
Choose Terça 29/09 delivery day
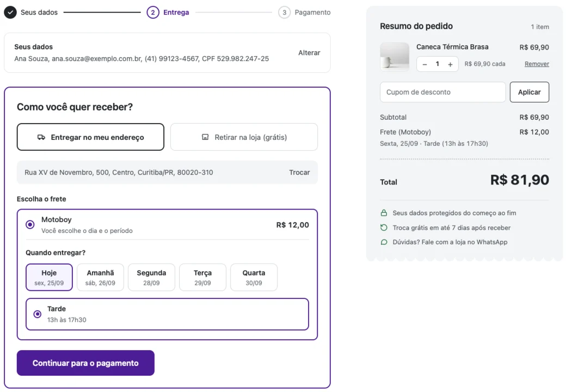(203, 277)
